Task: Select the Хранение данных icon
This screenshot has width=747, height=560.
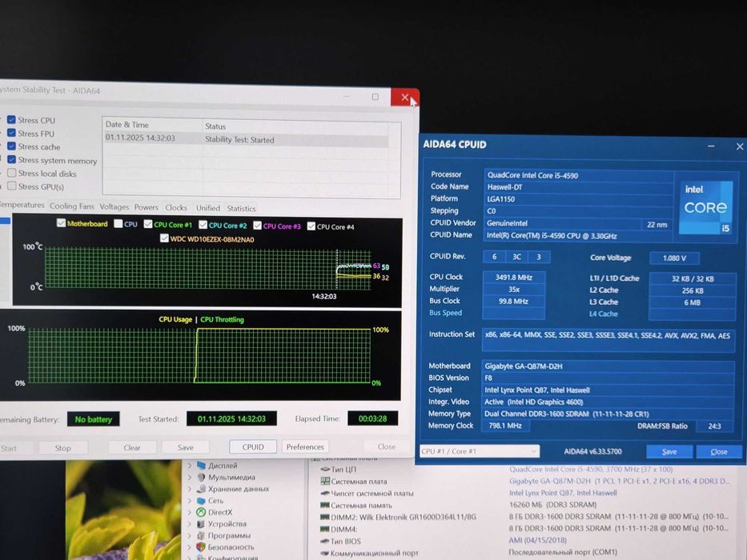Action: point(201,489)
